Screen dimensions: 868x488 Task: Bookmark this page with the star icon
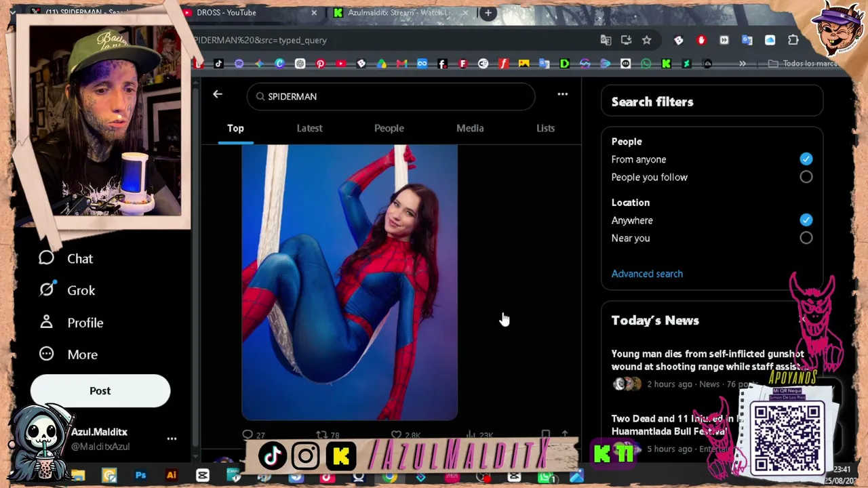coord(647,40)
